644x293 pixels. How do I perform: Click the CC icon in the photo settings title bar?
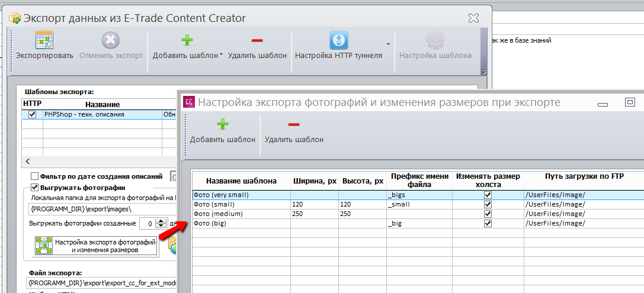(x=188, y=102)
